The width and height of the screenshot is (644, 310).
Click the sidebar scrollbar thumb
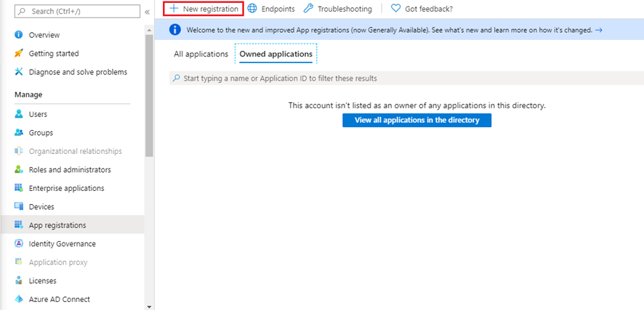[149, 96]
